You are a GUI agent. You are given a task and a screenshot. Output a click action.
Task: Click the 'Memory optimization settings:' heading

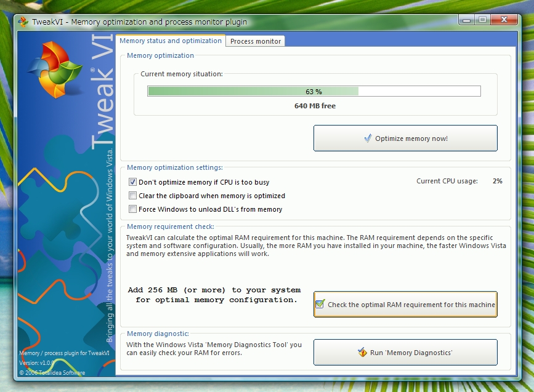click(x=175, y=167)
